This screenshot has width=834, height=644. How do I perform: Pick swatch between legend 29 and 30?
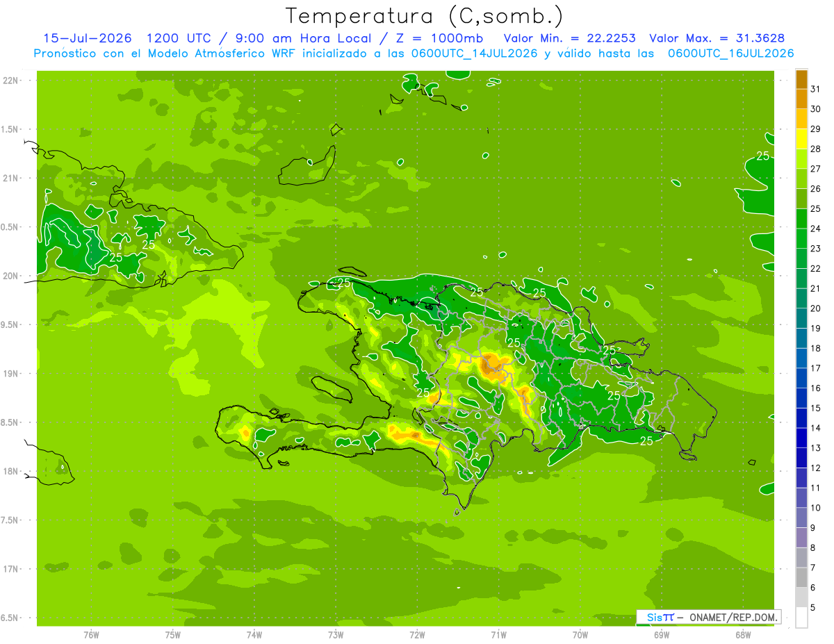(x=801, y=119)
